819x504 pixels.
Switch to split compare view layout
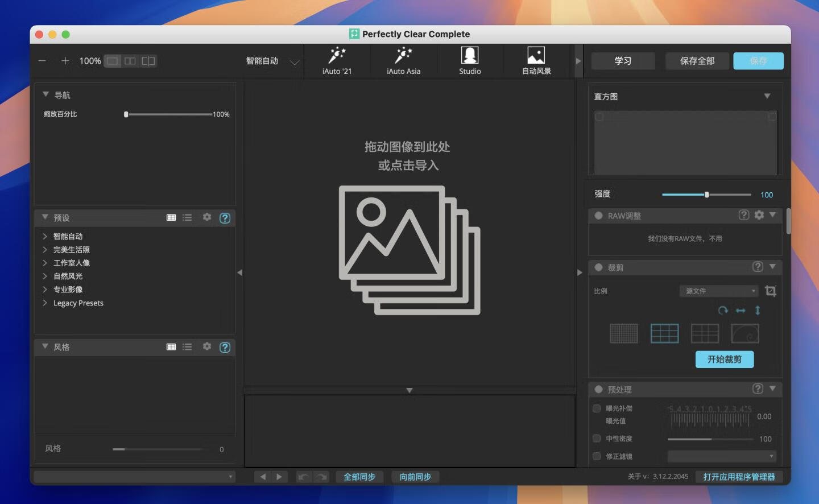148,61
